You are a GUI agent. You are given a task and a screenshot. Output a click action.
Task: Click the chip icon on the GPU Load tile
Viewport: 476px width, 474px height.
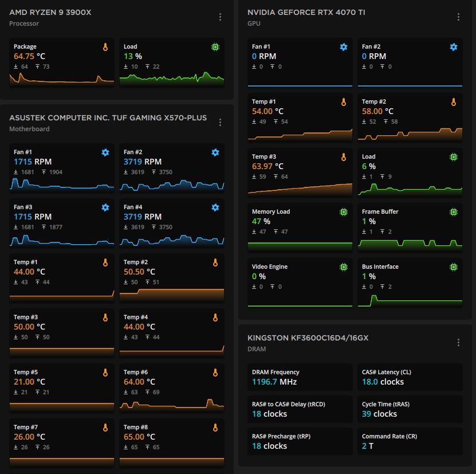tap(454, 157)
